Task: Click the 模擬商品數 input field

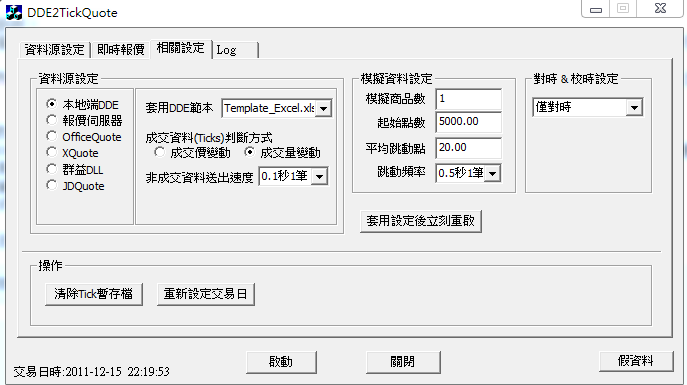Action: click(x=468, y=99)
